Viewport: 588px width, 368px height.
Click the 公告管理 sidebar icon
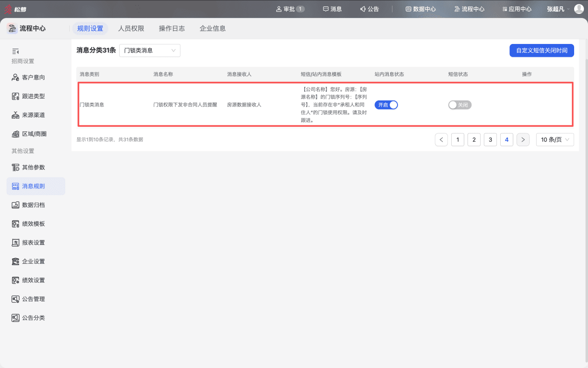point(15,299)
